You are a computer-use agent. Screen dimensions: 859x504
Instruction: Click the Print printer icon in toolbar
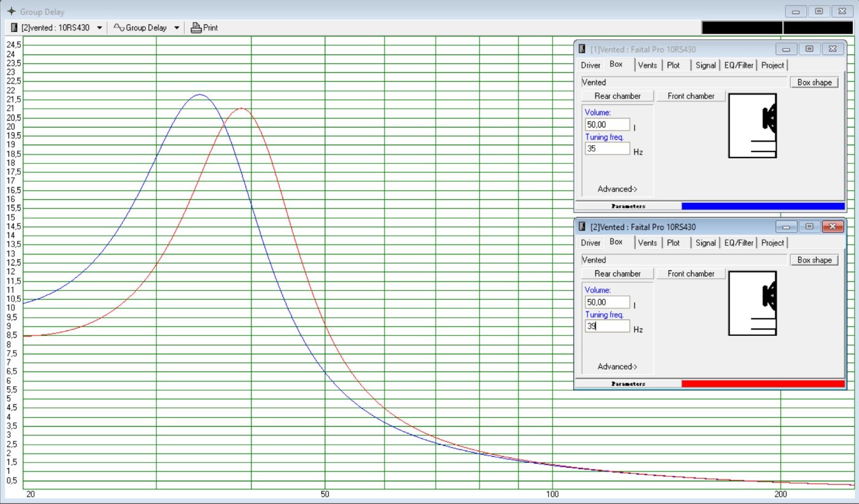[x=196, y=28]
